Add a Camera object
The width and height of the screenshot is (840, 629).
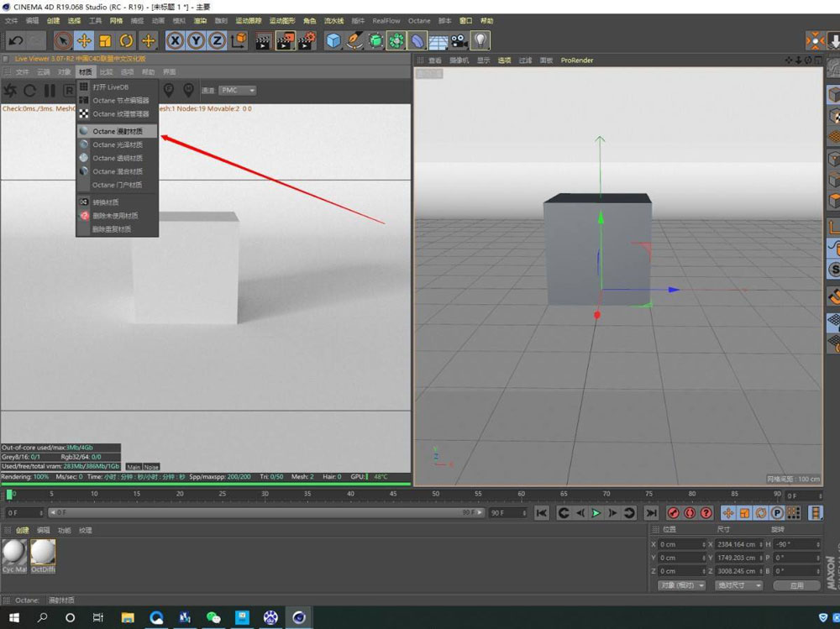tap(459, 40)
